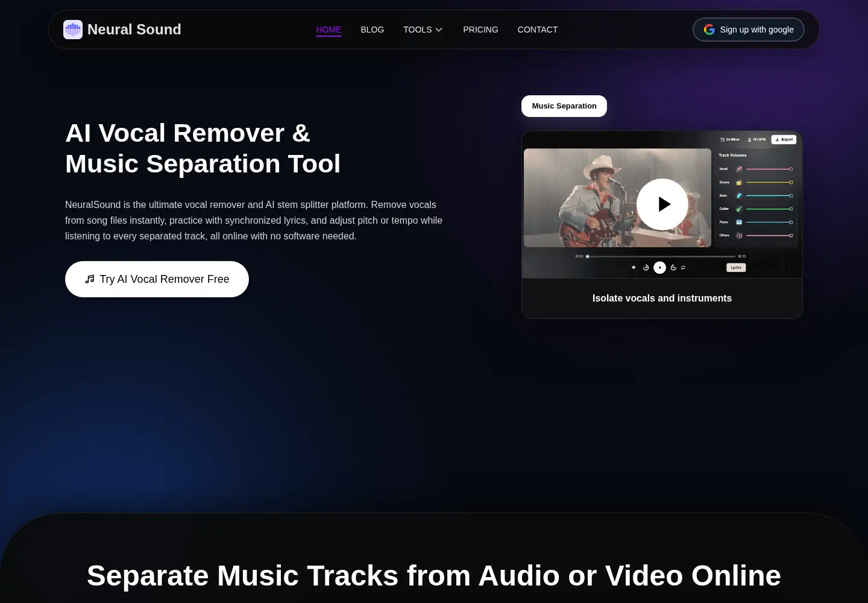Open the CONTACT nav item
The image size is (868, 603).
[538, 30]
